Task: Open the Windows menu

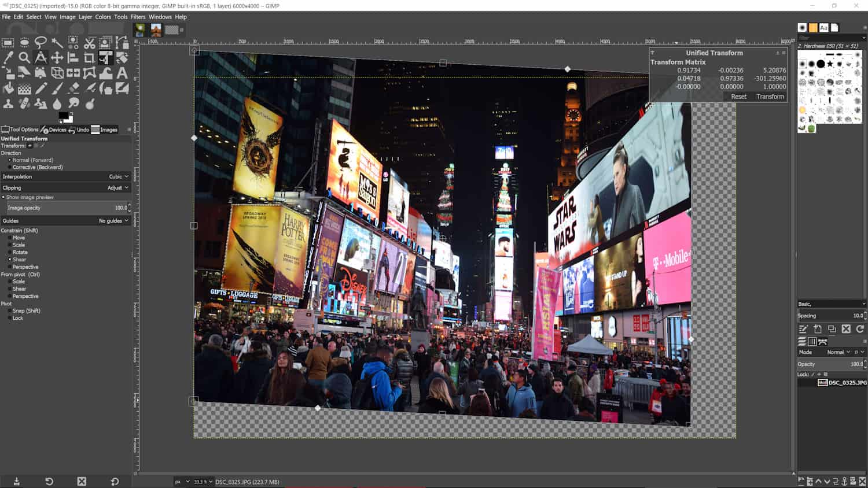Action: pos(160,17)
